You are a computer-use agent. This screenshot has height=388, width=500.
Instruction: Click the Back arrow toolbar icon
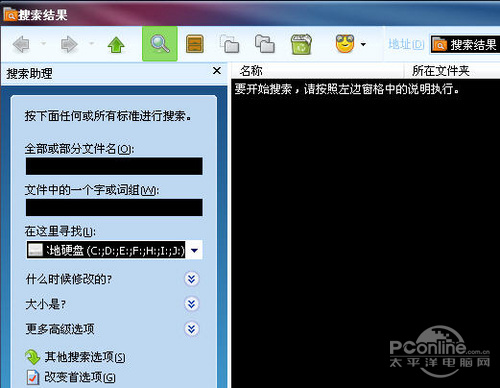pyautogui.click(x=21, y=44)
